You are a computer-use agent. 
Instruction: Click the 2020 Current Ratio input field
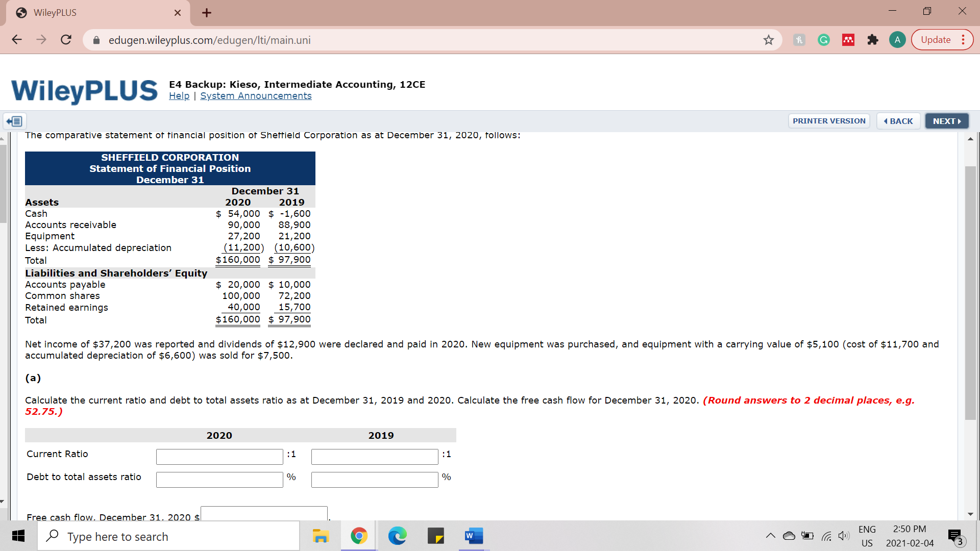coord(219,457)
